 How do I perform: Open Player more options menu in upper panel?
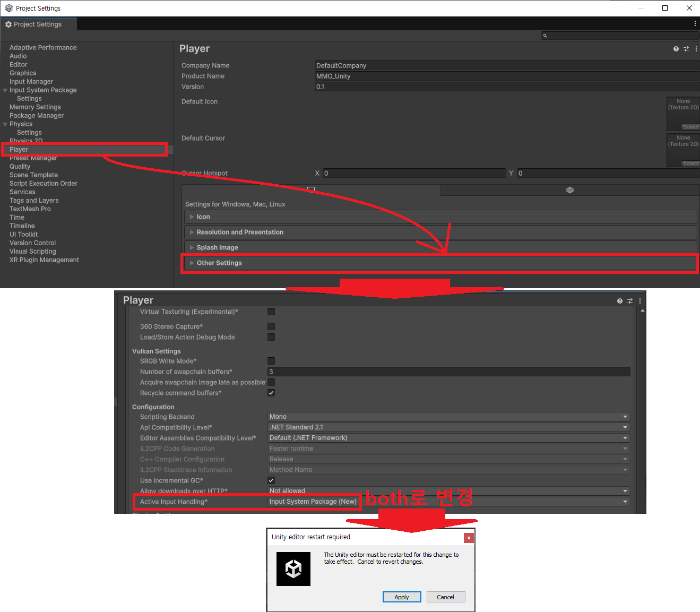pyautogui.click(x=696, y=49)
